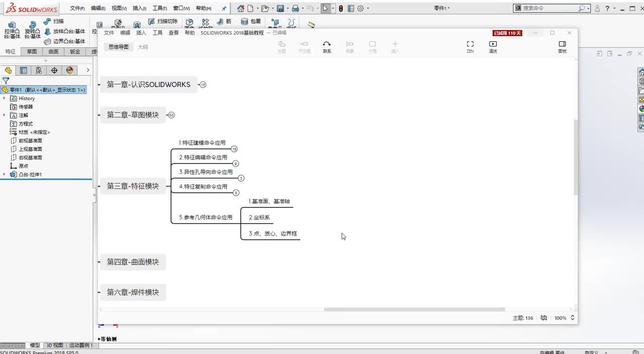This screenshot has height=354, width=644.
Task: Select the 拉伸凸台/基体 extrude tool
Action: point(12,30)
